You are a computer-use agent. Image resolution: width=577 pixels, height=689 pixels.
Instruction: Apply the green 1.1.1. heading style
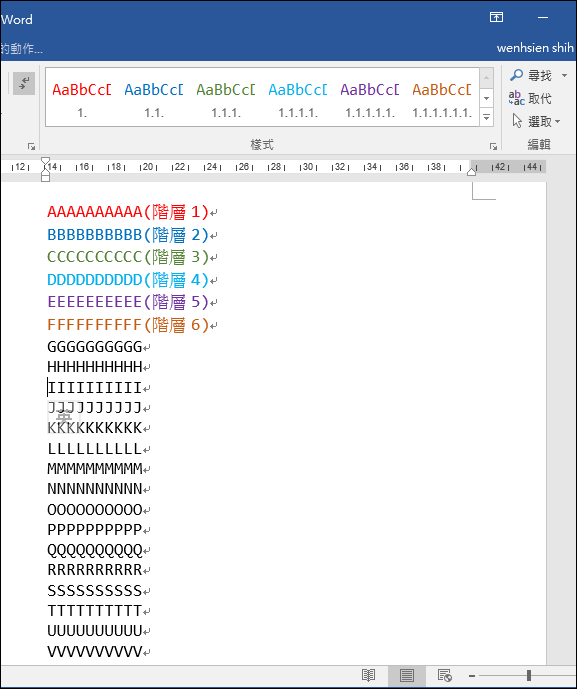pyautogui.click(x=226, y=99)
